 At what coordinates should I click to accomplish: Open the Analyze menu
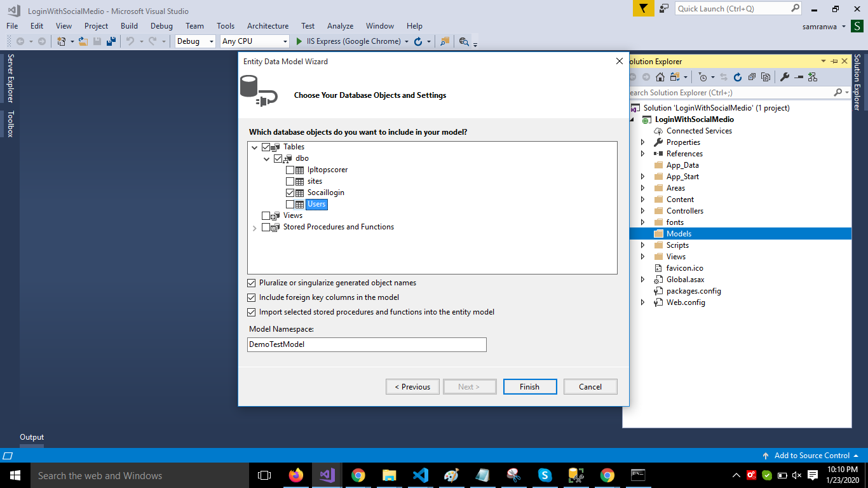[x=340, y=26]
